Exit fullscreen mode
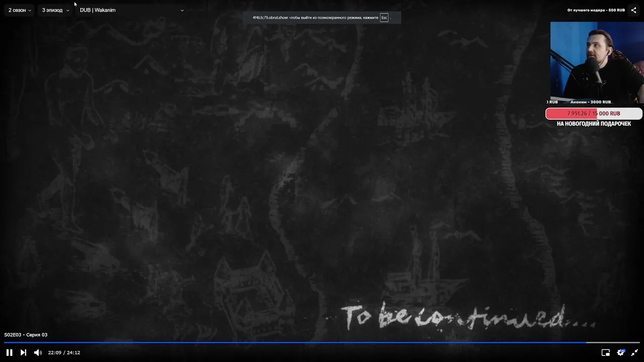 coord(635,352)
